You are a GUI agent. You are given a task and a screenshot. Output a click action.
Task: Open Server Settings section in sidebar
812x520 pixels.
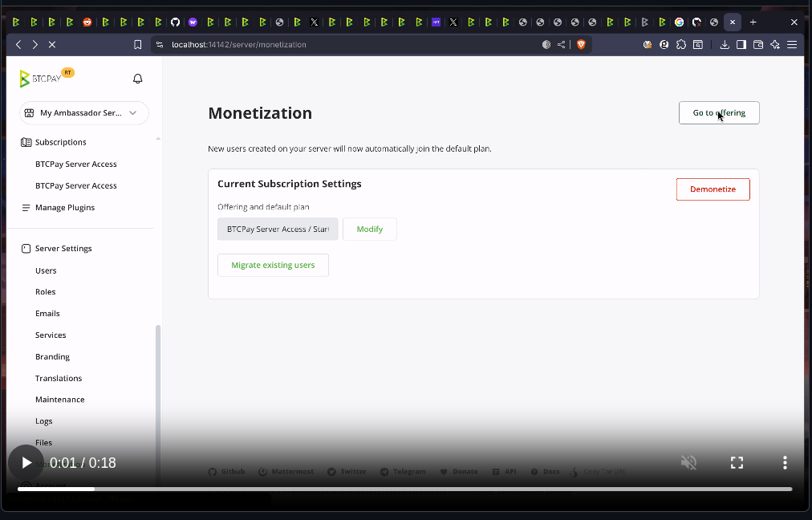[x=63, y=249]
